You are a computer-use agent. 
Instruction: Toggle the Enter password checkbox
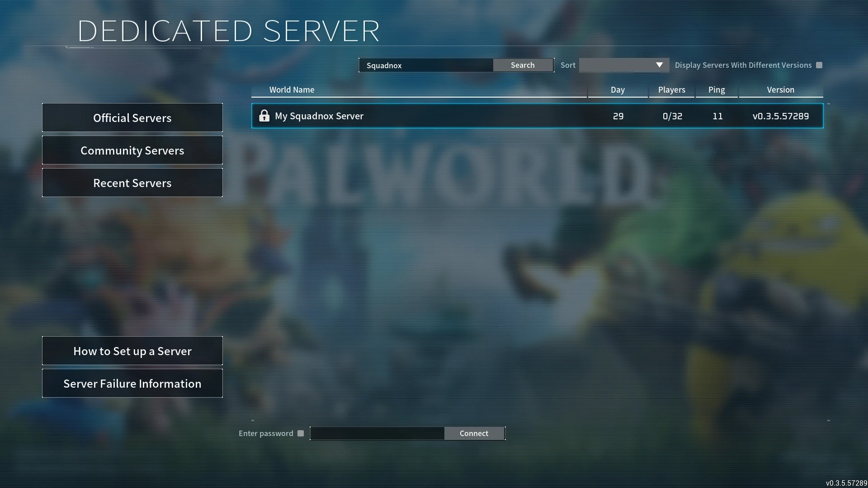[x=301, y=433]
